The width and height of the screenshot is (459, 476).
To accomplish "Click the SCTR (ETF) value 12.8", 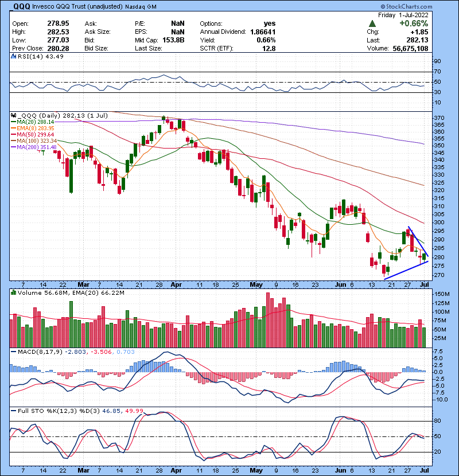I will coord(269,48).
